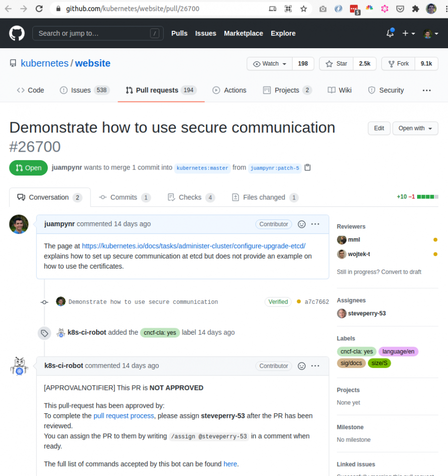The image size is (448, 476).
Task: Open the repository Projects tab
Action: (287, 90)
